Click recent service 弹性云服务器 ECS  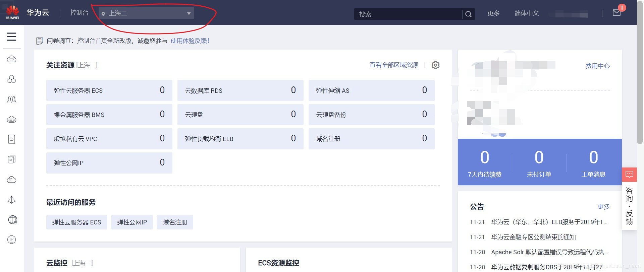pyautogui.click(x=77, y=222)
